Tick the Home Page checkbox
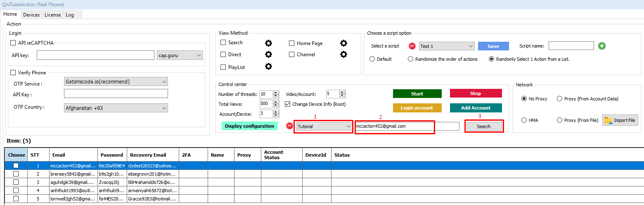 pos(292,43)
